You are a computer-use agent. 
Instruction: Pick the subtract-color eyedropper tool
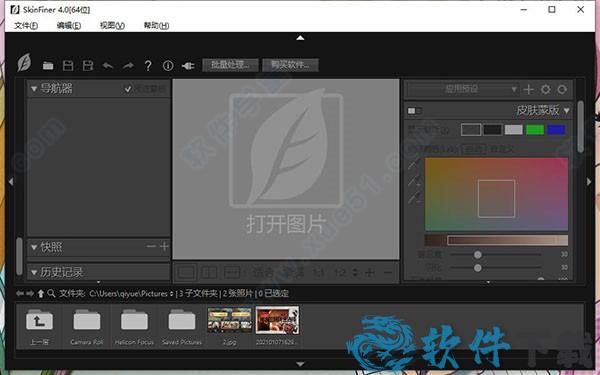click(x=414, y=197)
